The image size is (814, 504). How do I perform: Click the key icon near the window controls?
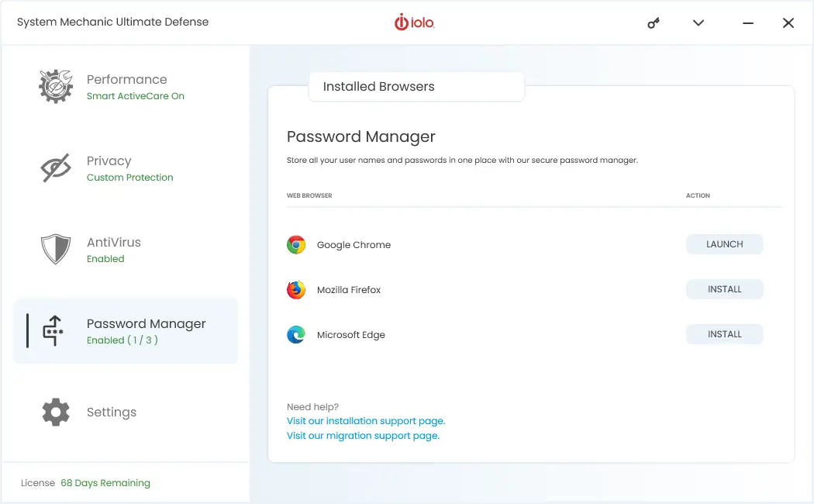[x=653, y=23]
